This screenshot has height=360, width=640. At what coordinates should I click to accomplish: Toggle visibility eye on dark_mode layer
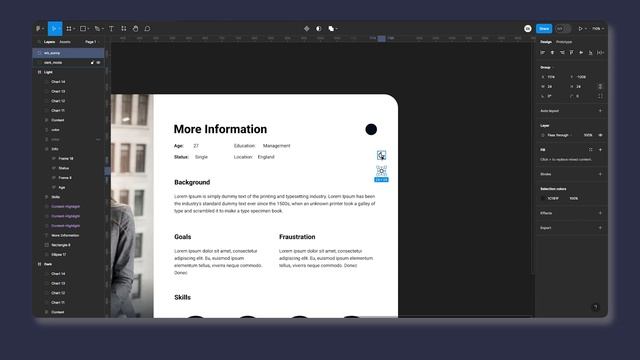coord(98,62)
